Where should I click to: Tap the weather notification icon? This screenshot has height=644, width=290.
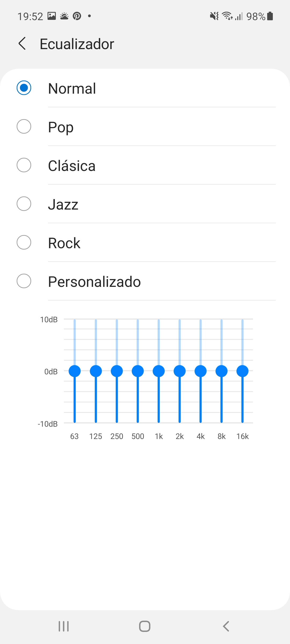(x=64, y=16)
